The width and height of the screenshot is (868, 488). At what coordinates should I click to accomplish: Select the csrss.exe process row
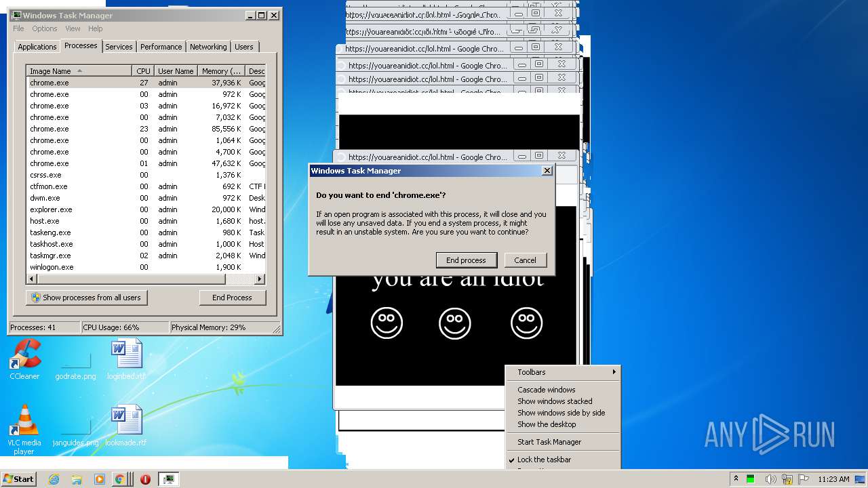click(x=146, y=175)
